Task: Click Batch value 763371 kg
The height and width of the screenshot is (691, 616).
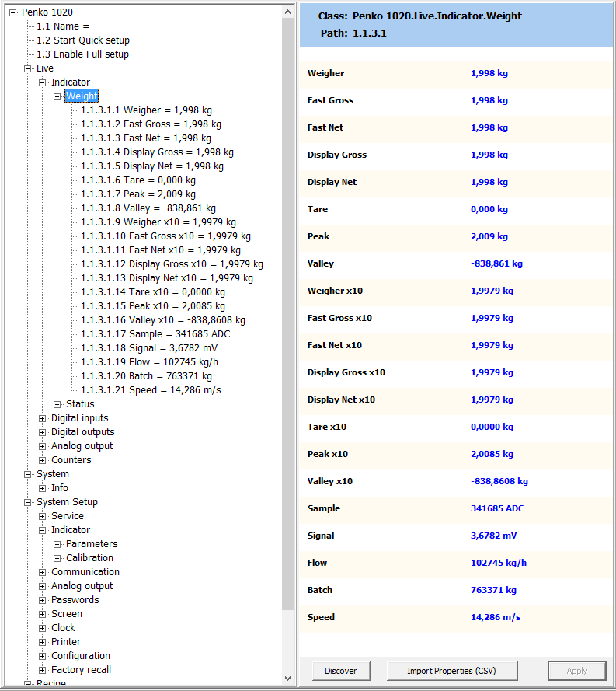Action: [493, 590]
